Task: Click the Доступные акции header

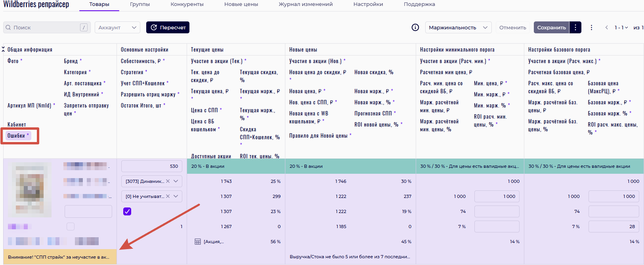Action: tap(211, 156)
